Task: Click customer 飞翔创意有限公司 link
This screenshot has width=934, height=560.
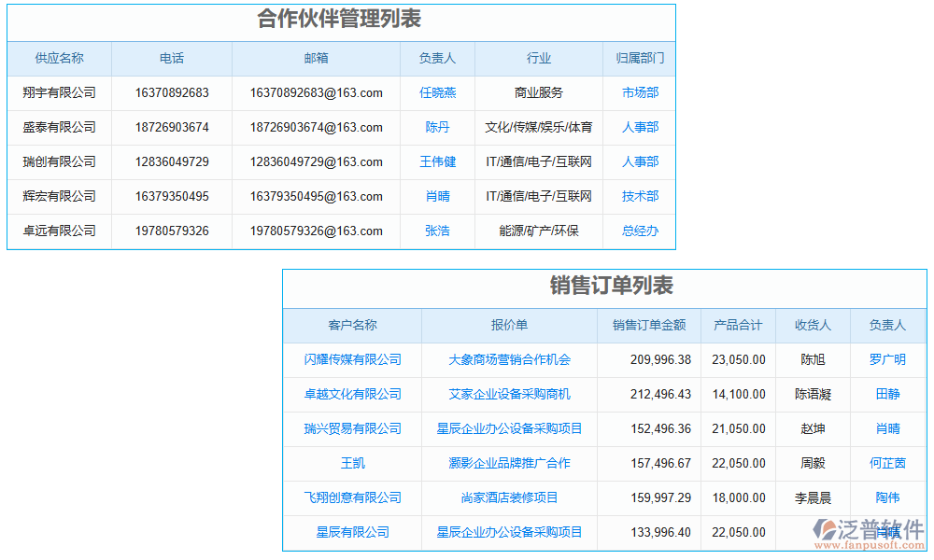Action: [351, 497]
